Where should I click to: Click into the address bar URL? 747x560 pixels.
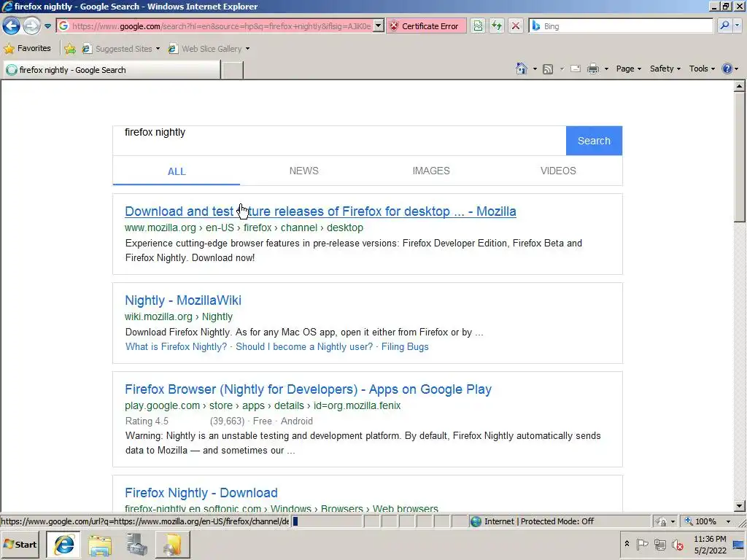click(221, 26)
